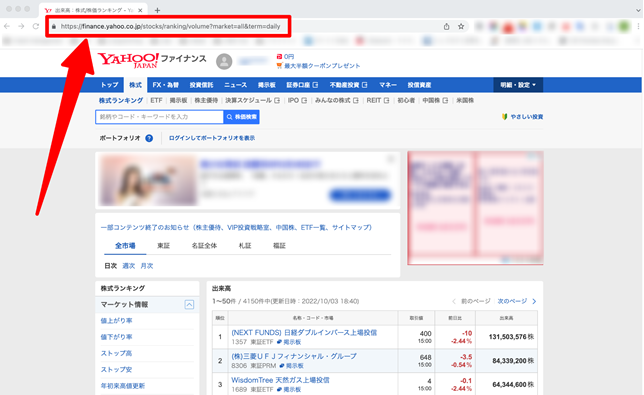This screenshot has height=395, width=644.
Task: Open WisdomTree 天然ガス上場投信 stock page
Action: coord(280,380)
